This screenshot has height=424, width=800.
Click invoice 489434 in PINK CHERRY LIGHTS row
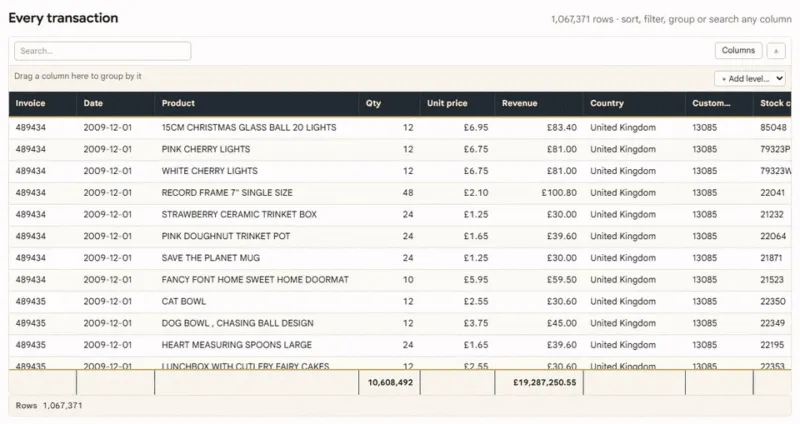click(42, 149)
